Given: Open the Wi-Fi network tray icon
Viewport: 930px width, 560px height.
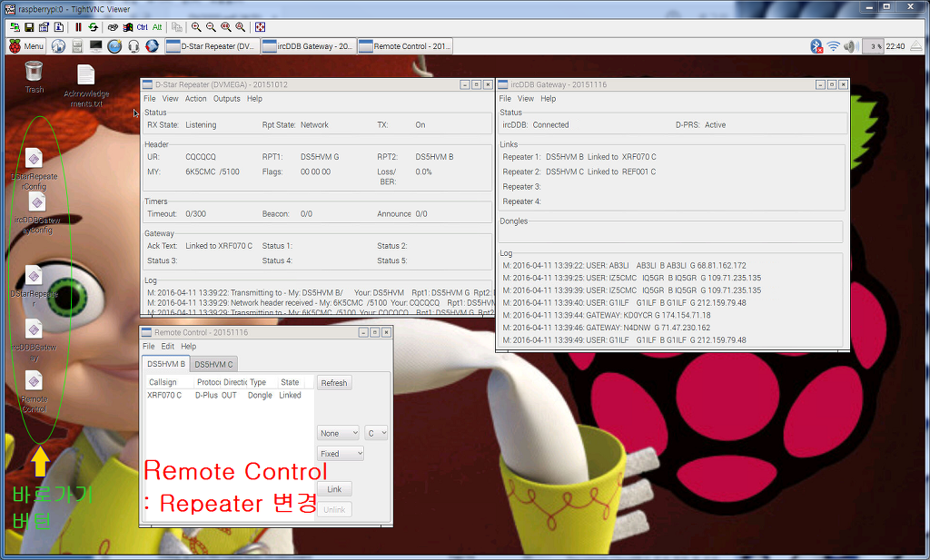Looking at the screenshot, I should (x=834, y=46).
